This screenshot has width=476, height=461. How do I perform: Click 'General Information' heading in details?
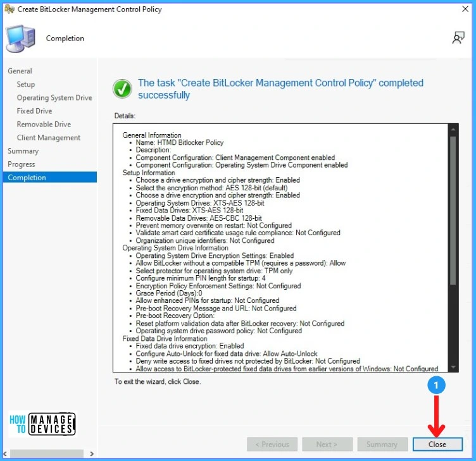click(x=152, y=135)
